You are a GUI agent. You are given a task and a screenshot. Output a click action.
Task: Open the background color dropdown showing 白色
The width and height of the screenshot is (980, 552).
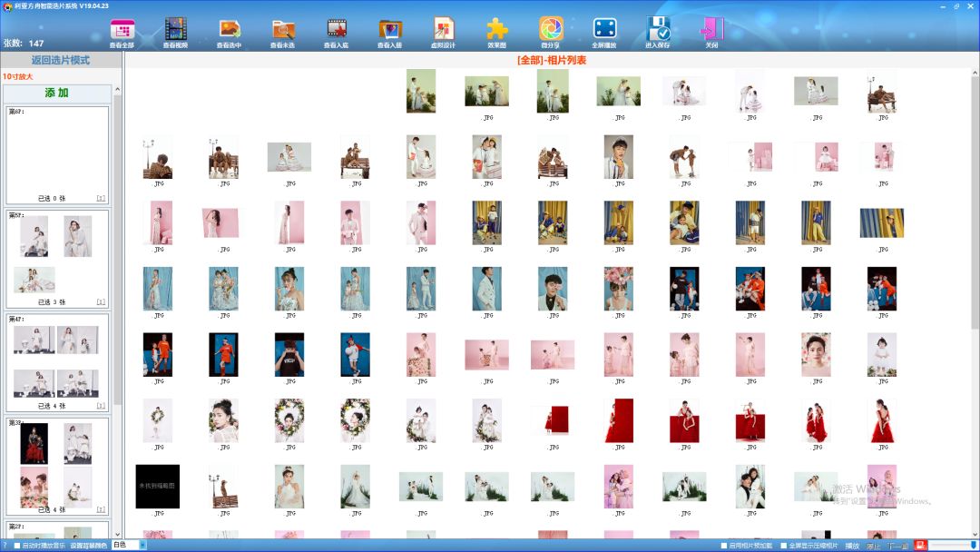130,545
